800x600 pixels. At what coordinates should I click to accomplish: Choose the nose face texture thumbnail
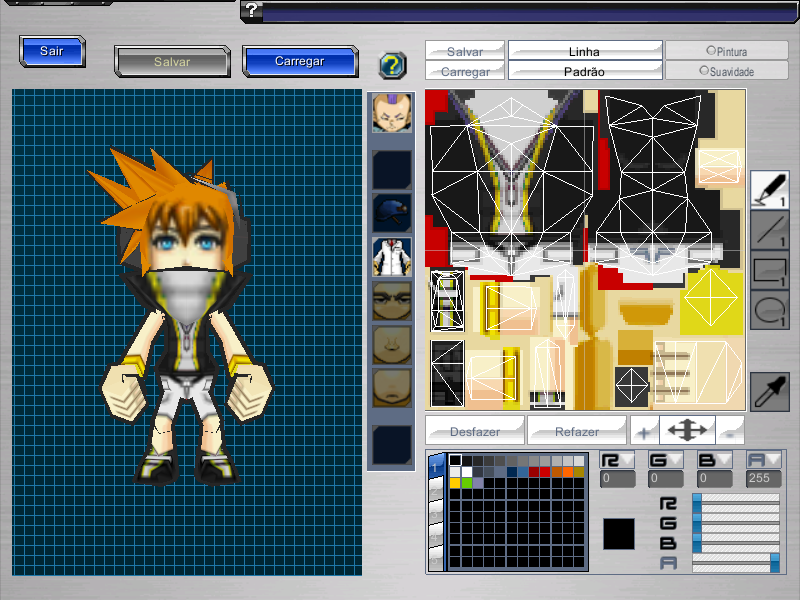click(x=391, y=345)
